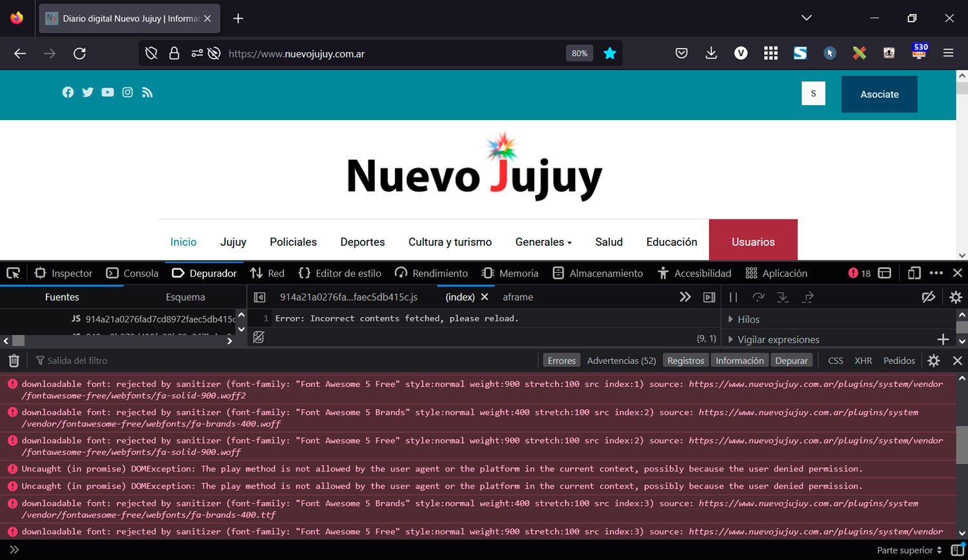Toggle the CSS console filter
The image size is (968, 560).
coord(836,361)
